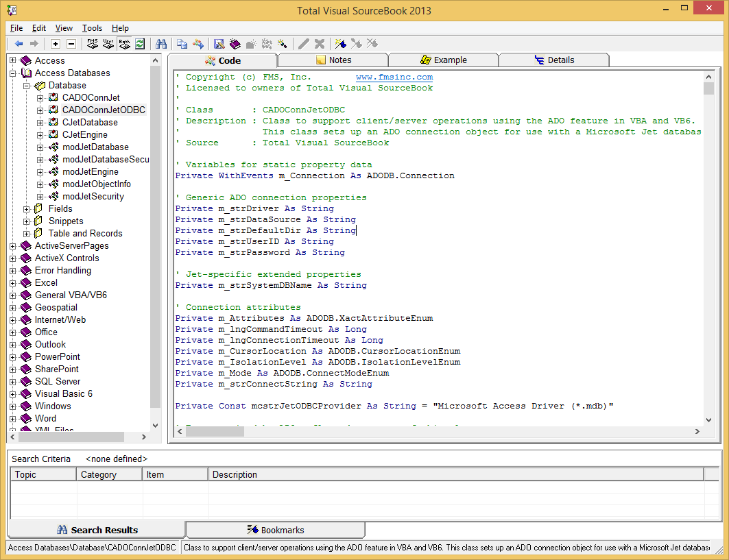Switch to the Code tab
Image resolution: width=729 pixels, height=560 pixels.
[x=223, y=60]
